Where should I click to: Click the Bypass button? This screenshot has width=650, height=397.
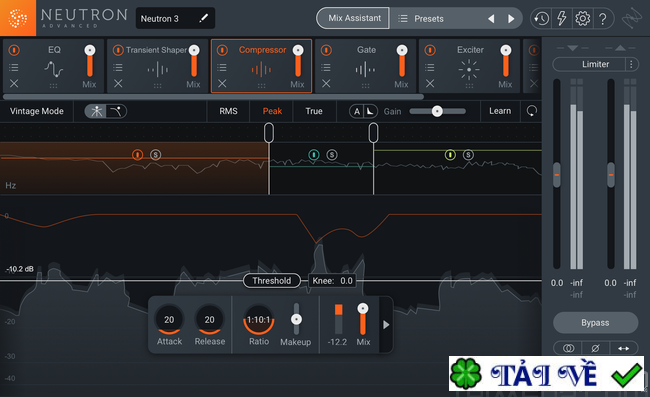pyautogui.click(x=595, y=323)
